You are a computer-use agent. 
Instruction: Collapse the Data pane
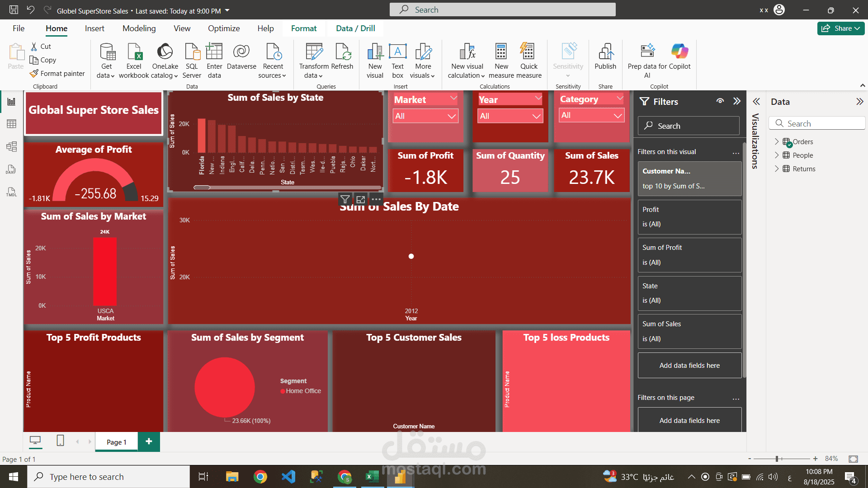(x=859, y=102)
